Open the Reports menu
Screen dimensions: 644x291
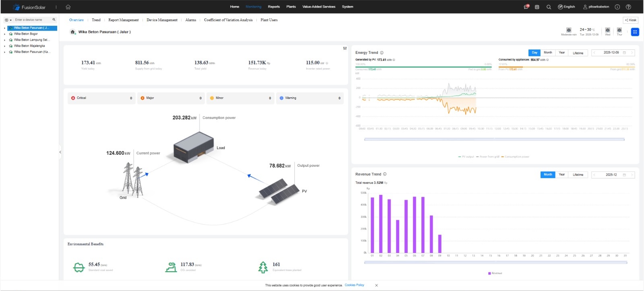(274, 7)
